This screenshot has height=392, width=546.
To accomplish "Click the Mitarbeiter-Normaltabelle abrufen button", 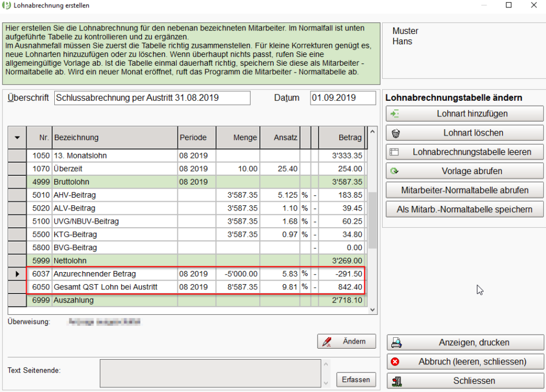I will pos(465,190).
